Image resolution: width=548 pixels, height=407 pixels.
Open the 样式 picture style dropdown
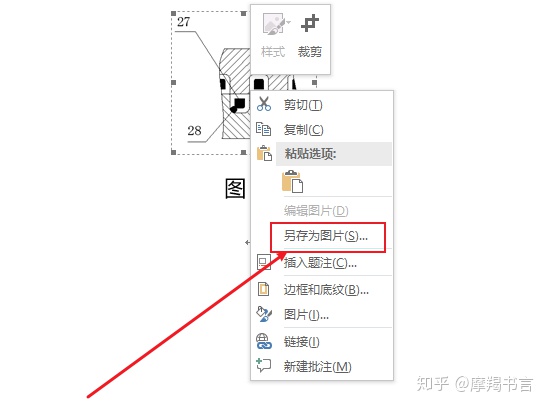(x=273, y=37)
